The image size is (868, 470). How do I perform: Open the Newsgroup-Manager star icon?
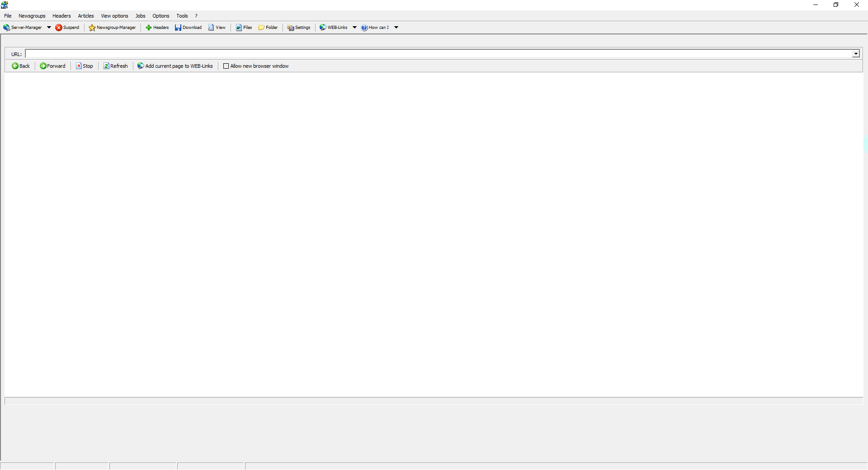pyautogui.click(x=92, y=28)
